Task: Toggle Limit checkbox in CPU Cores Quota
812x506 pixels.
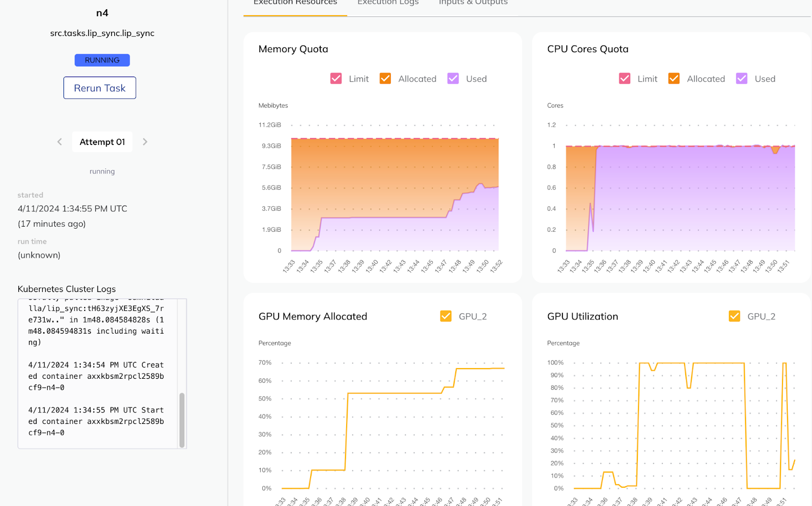Action: click(625, 79)
